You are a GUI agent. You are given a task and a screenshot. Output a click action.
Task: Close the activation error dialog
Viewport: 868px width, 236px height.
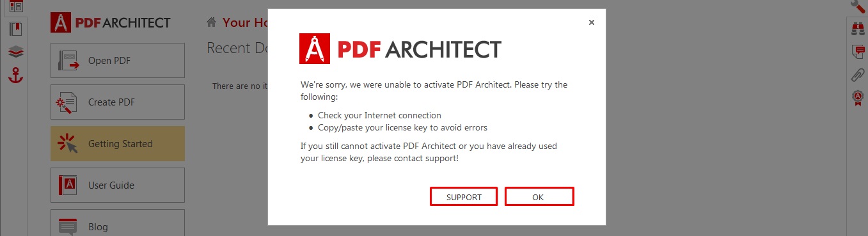coord(592,22)
